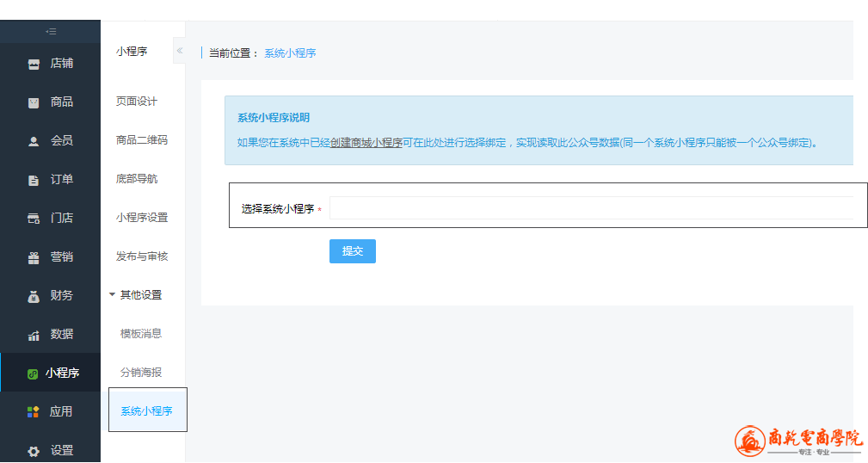This screenshot has width=868, height=463.
Task: Collapse the main sidebar with top toggle
Action: (x=50, y=32)
